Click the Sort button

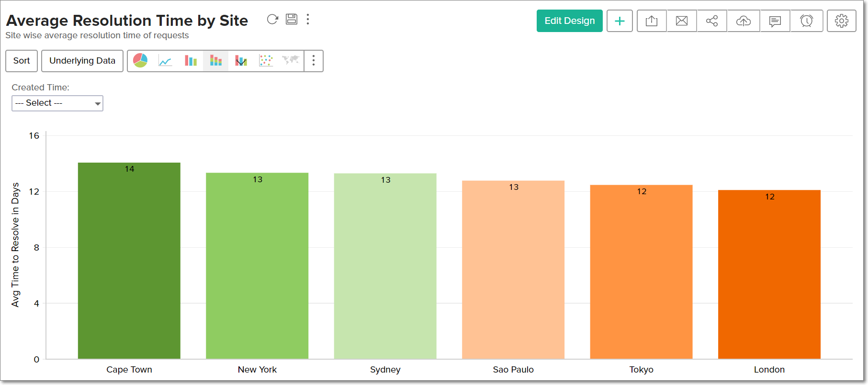click(x=22, y=61)
